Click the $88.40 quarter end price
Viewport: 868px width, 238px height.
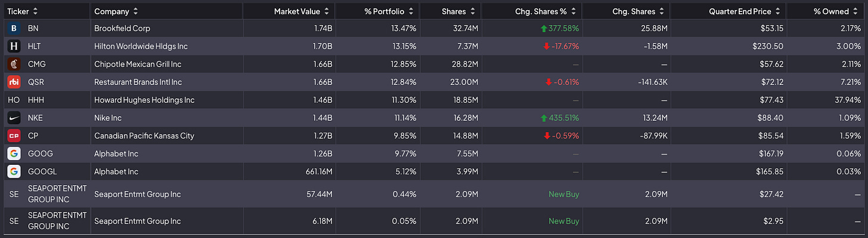coord(771,117)
